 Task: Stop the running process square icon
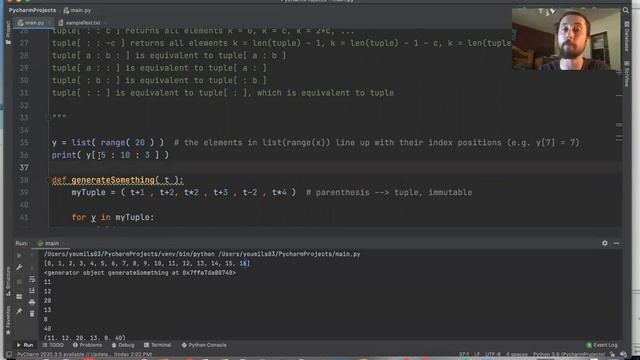[19, 282]
